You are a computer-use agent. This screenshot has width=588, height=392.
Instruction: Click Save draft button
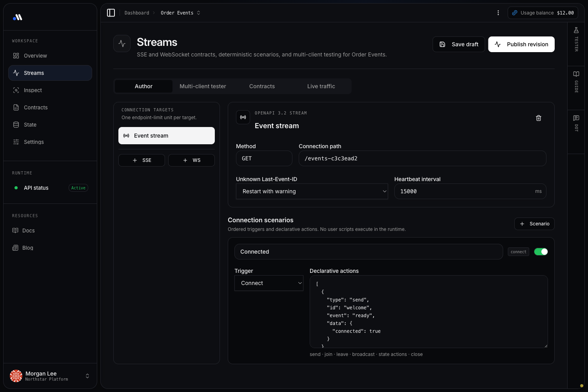459,44
